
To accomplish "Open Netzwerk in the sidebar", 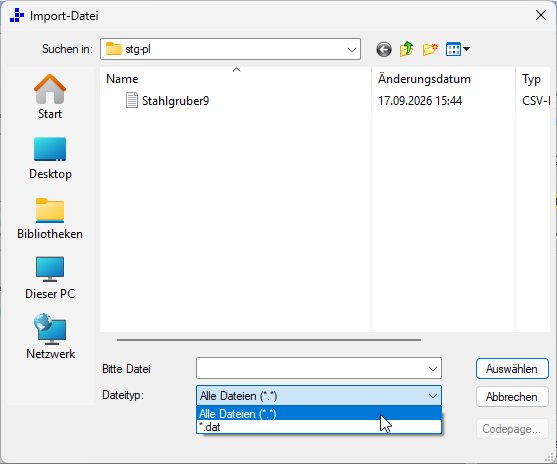I will (x=50, y=336).
